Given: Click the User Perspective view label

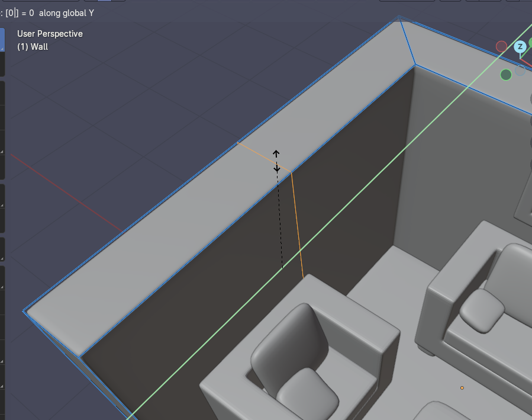Looking at the screenshot, I should pos(50,34).
